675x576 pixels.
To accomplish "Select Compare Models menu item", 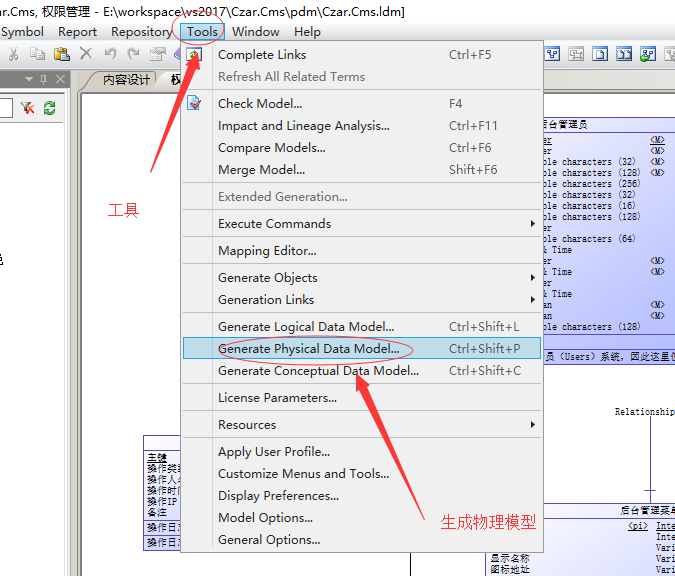I will tap(362, 148).
